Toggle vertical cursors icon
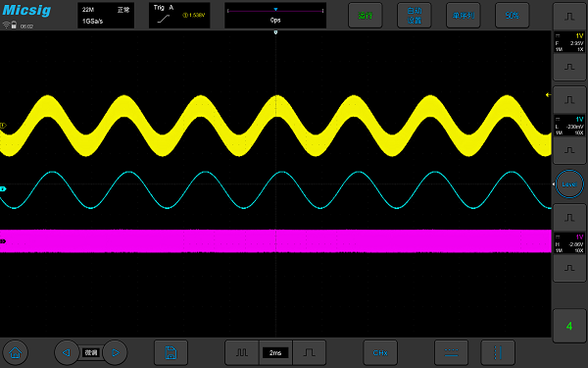The image size is (588, 368). [498, 352]
